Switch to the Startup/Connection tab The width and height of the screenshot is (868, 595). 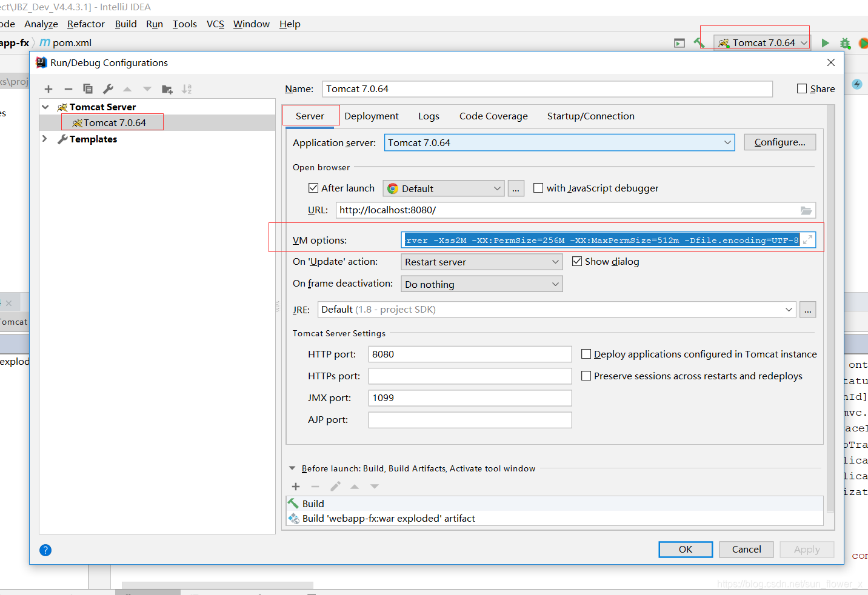[591, 116]
